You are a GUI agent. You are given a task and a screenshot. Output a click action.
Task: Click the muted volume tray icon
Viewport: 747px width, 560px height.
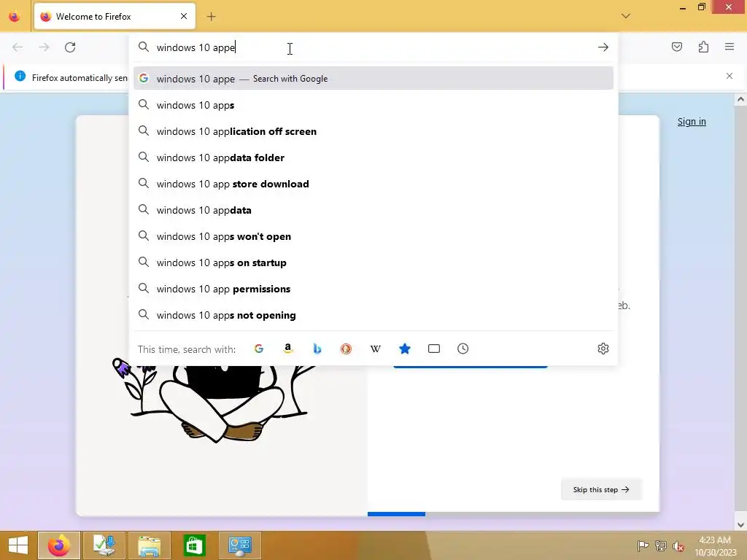click(678, 546)
